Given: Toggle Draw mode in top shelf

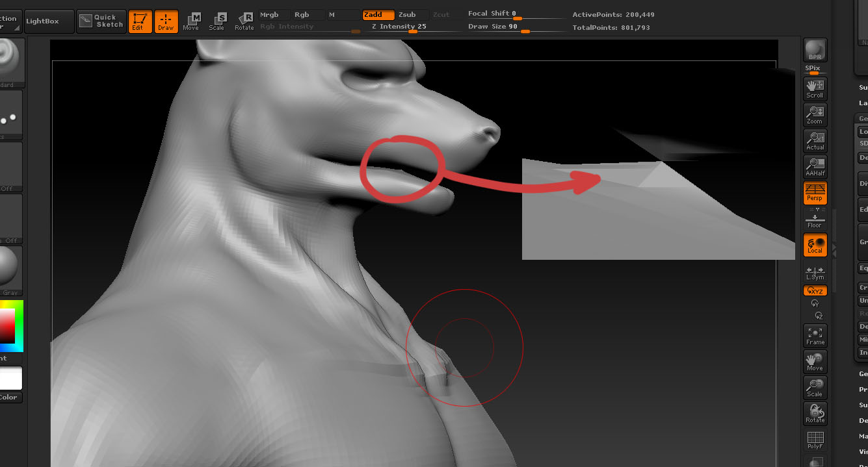Looking at the screenshot, I should point(166,21).
